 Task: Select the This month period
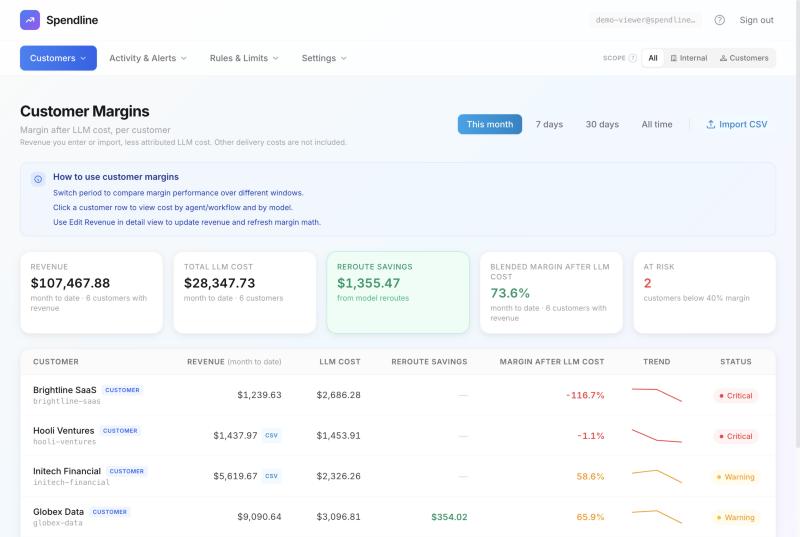point(490,124)
